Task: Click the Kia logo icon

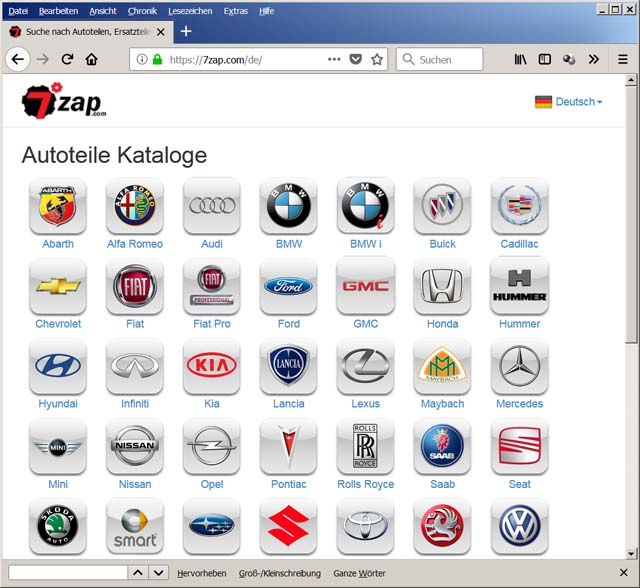Action: tap(212, 366)
